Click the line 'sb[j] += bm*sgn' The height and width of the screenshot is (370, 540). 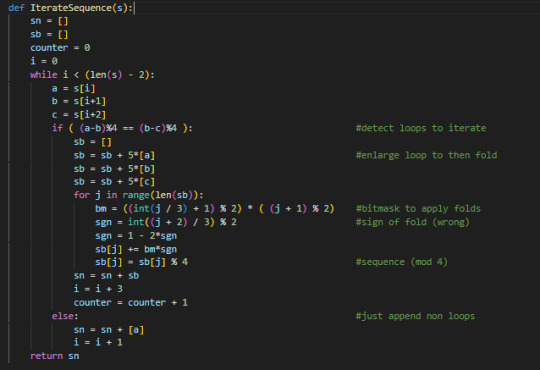(x=136, y=249)
